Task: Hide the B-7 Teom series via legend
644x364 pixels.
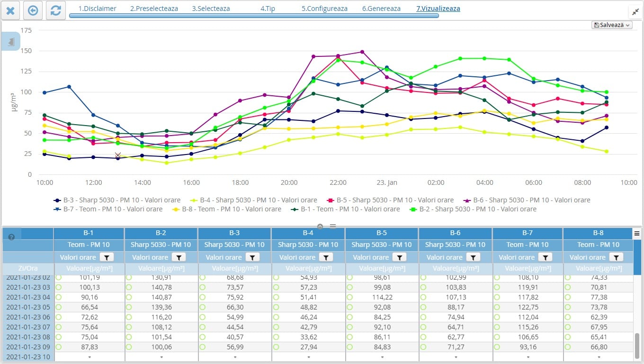Action: coord(108,209)
